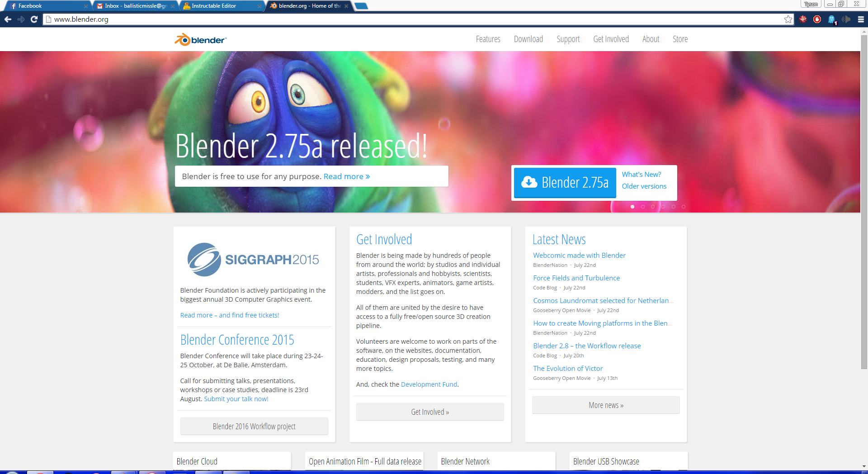The width and height of the screenshot is (868, 474).
Task: Open the About nav item
Action: click(x=651, y=39)
